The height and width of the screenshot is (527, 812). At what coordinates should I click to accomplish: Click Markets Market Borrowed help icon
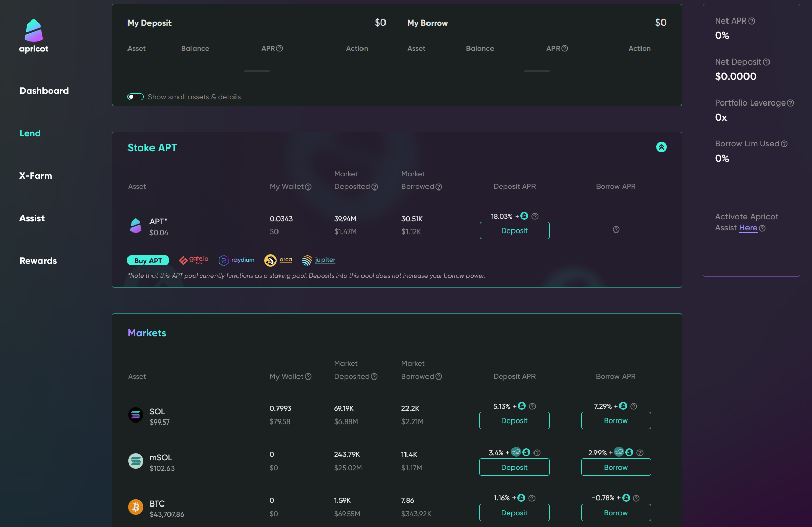(x=439, y=376)
